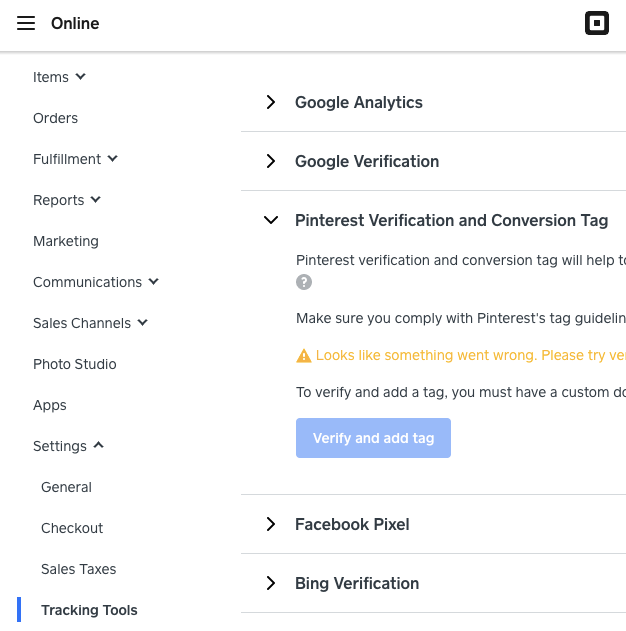Expand the Google Verification section
This screenshot has width=626, height=631.
(271, 161)
